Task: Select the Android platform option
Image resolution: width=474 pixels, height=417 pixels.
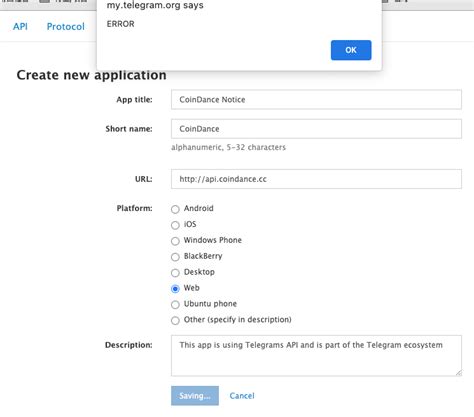Action: (175, 209)
